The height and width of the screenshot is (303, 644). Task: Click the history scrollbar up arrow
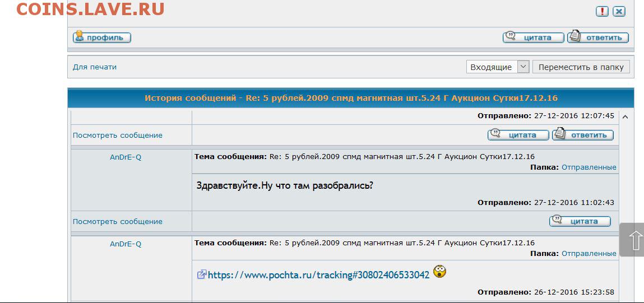pyautogui.click(x=625, y=117)
